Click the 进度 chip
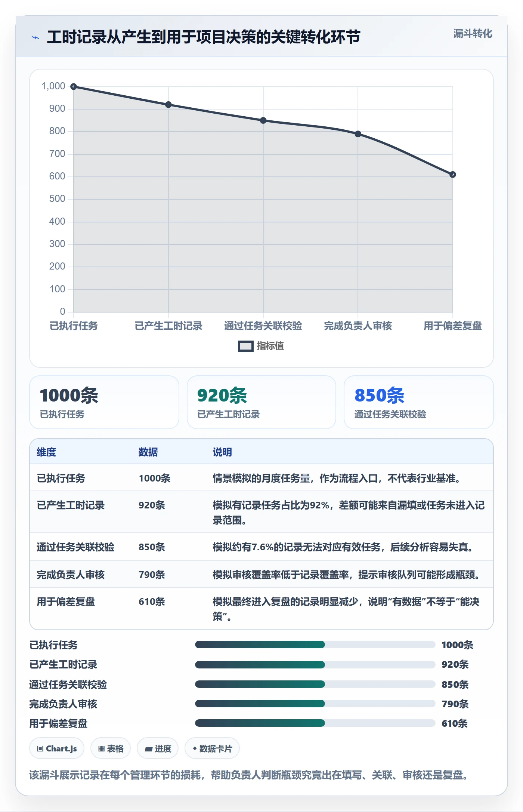This screenshot has width=523, height=812. 158,748
